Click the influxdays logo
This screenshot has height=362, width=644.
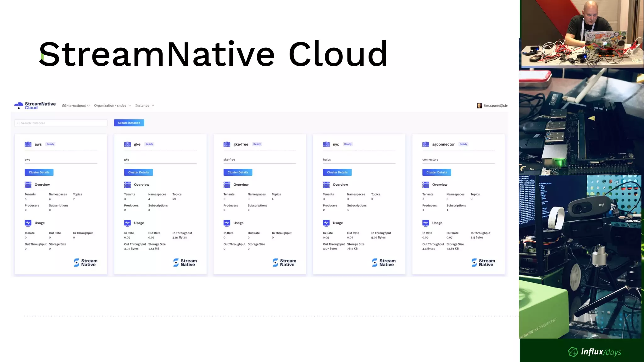click(595, 352)
